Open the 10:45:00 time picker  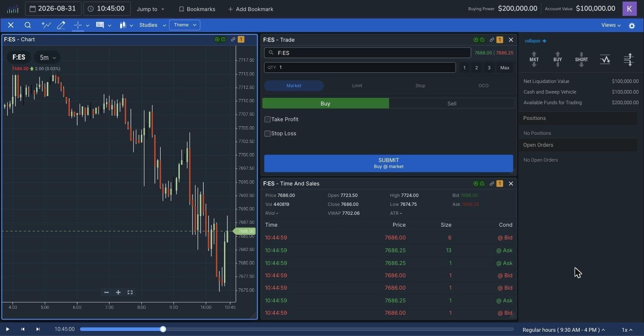pyautogui.click(x=106, y=9)
